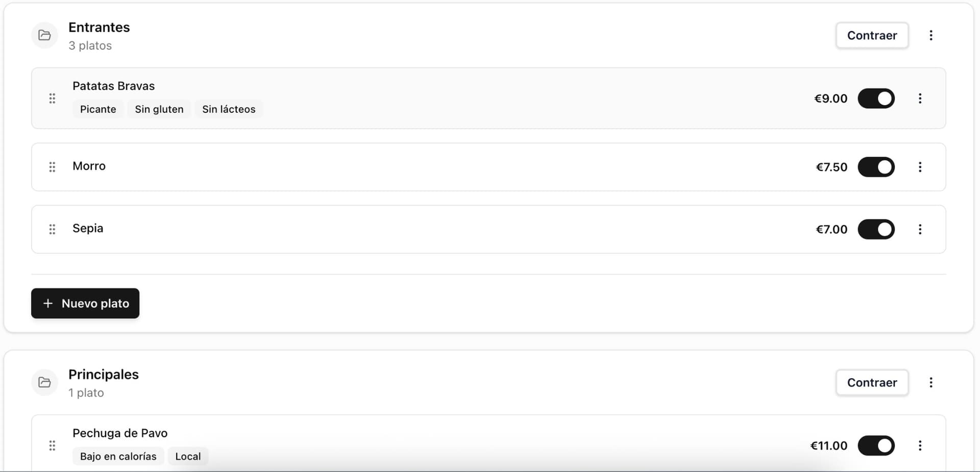This screenshot has height=472, width=980.
Task: Turn off Pechuga de Pavo toggle
Action: [x=876, y=445]
